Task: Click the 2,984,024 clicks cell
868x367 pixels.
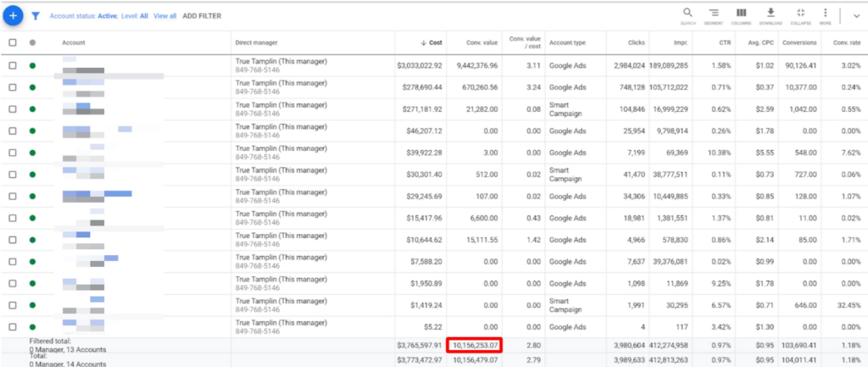Action: tap(630, 65)
